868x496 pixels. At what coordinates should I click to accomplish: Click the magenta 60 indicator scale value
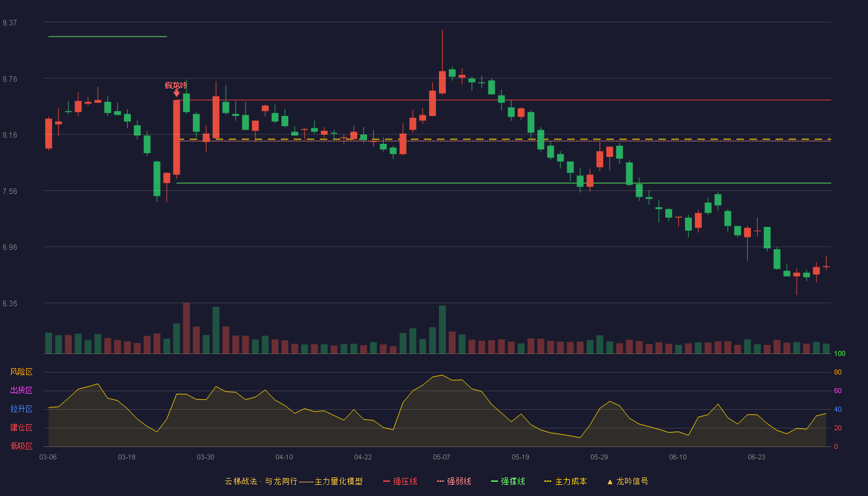[838, 391]
